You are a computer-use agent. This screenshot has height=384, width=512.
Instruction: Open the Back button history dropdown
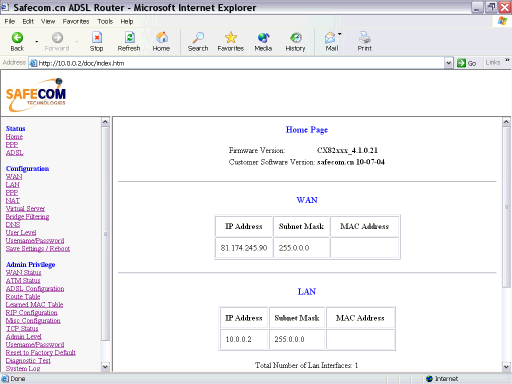37,41
